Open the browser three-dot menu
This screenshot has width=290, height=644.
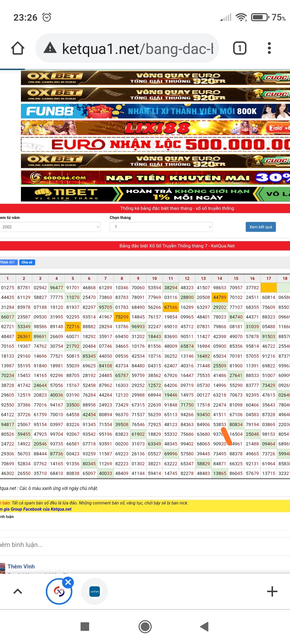click(x=269, y=48)
